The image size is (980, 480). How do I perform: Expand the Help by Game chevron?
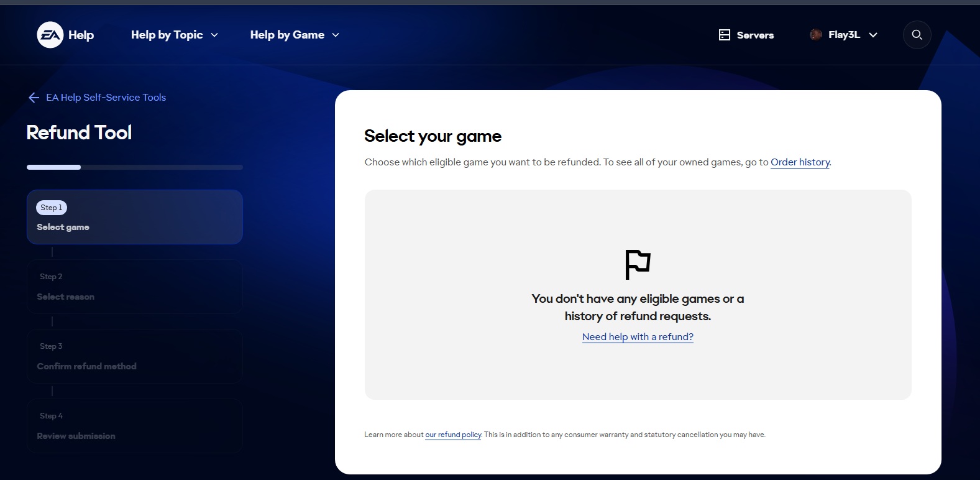[336, 35]
